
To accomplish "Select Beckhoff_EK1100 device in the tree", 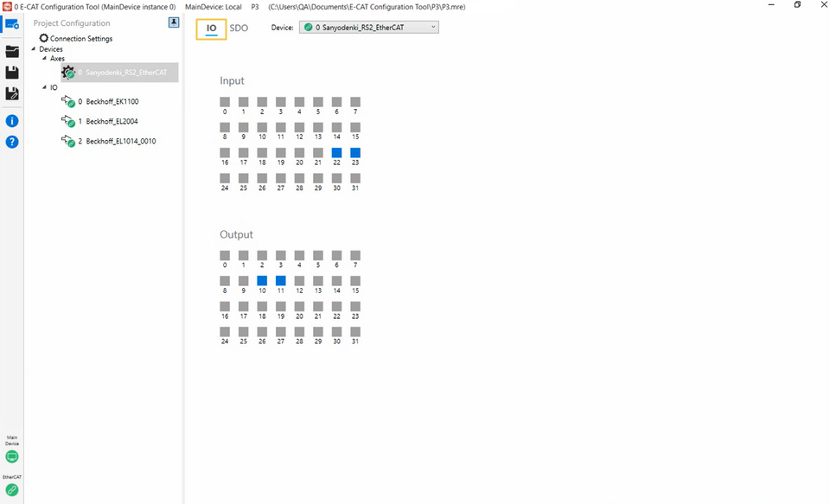I will pyautogui.click(x=112, y=102).
